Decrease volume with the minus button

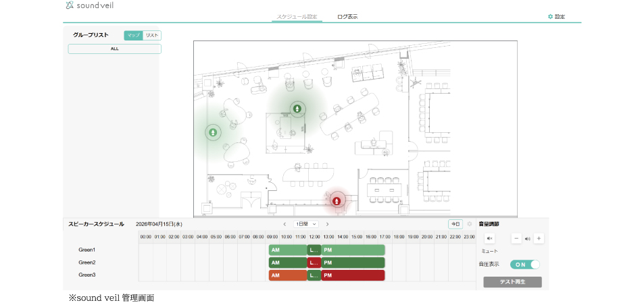point(517,238)
